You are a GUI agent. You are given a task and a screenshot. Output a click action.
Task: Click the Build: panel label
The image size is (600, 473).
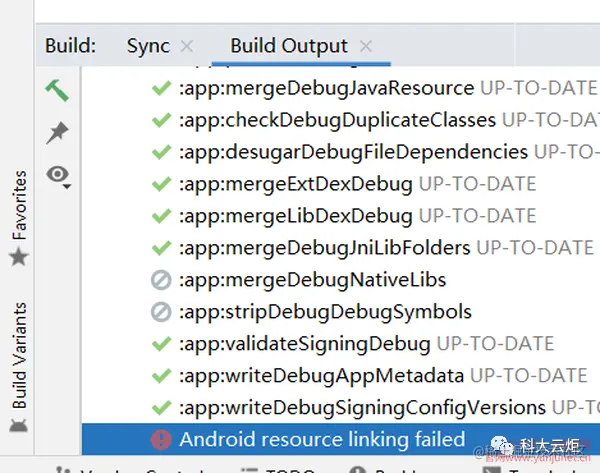tap(70, 46)
